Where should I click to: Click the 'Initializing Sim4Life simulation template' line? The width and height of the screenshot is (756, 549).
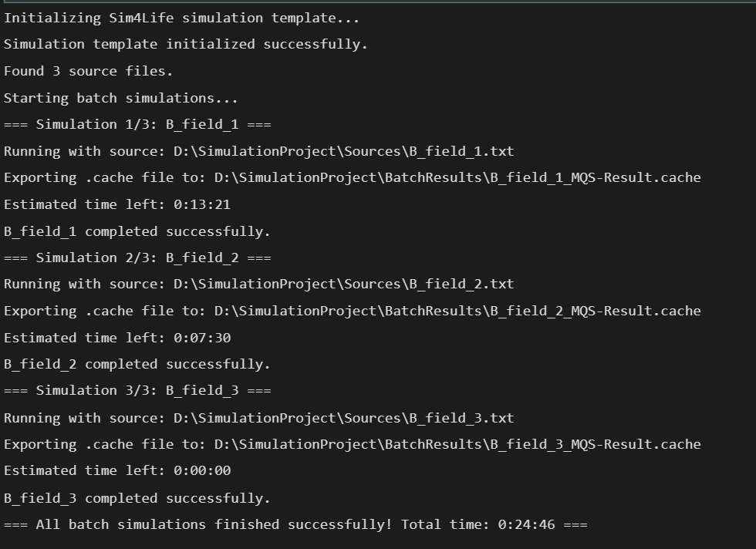[x=181, y=18]
